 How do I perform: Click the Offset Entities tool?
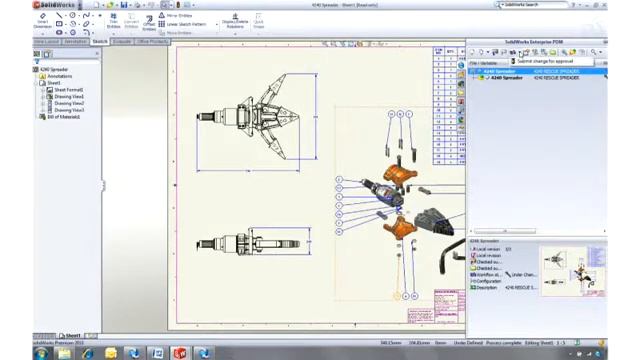(x=149, y=23)
